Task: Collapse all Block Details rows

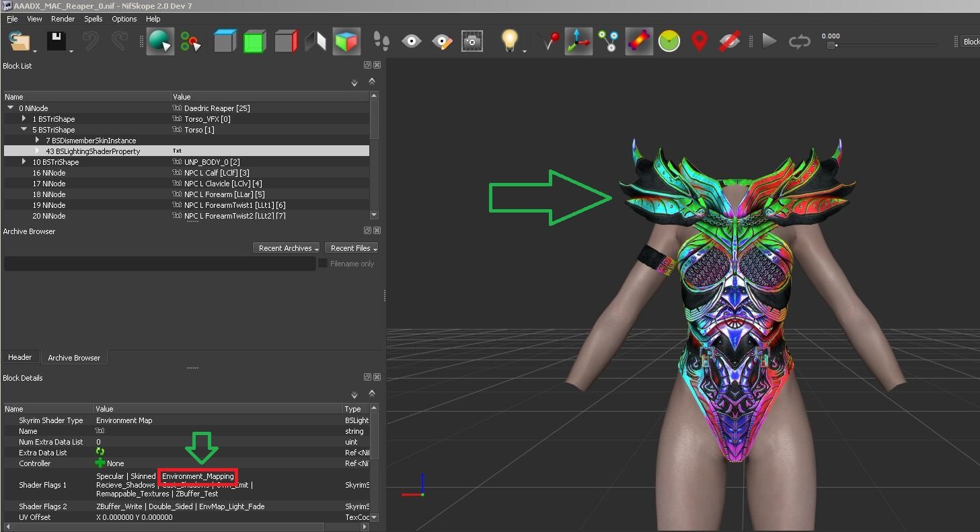Action: [x=371, y=394]
